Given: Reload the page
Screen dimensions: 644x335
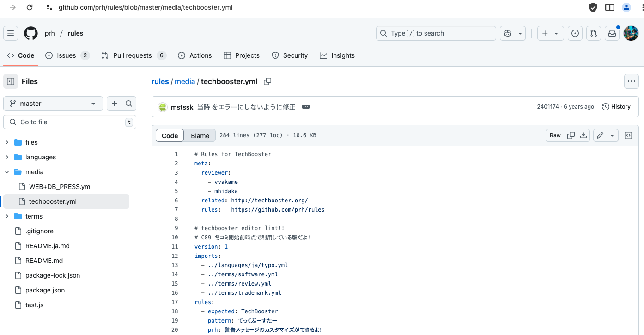Looking at the screenshot, I should pyautogui.click(x=30, y=7).
